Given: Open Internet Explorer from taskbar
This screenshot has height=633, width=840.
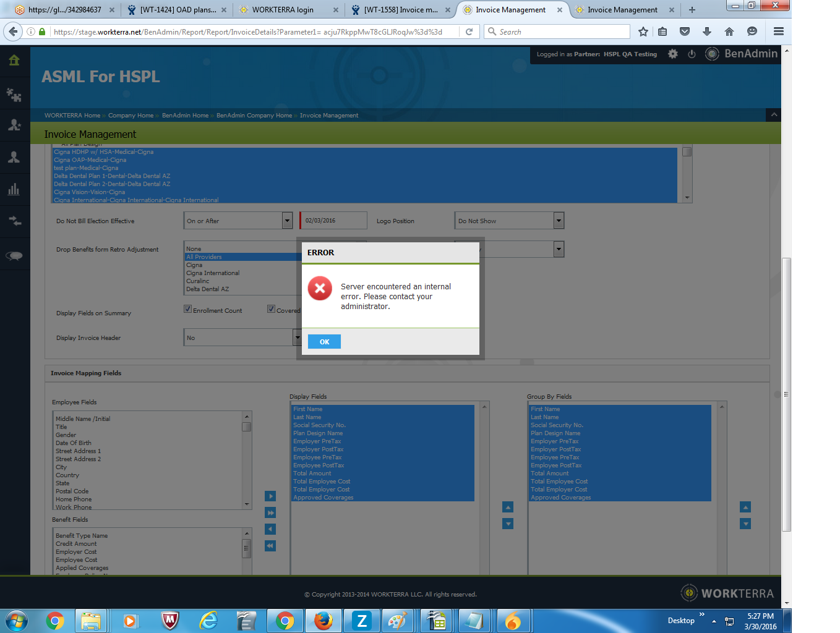Looking at the screenshot, I should [209, 621].
